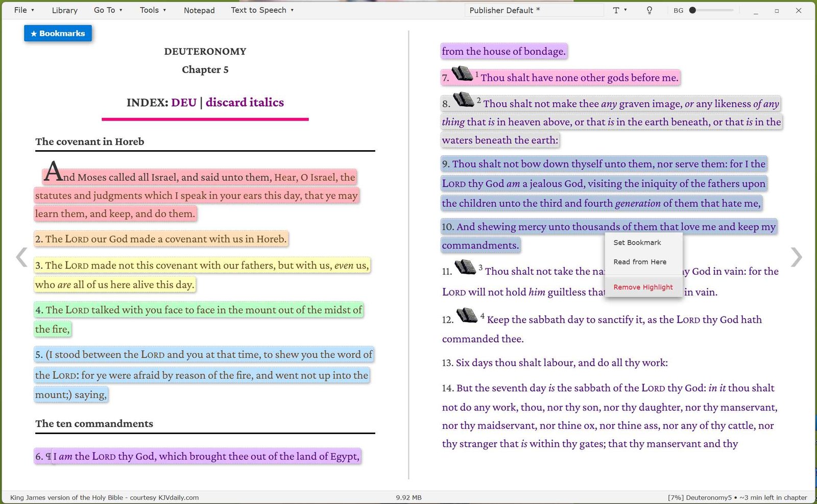Image resolution: width=817 pixels, height=504 pixels.
Task: Click the Deuteronomy5 progress status text
Action: [x=737, y=497]
